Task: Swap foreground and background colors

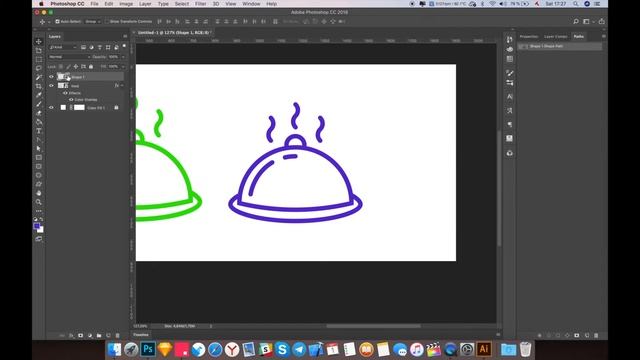Action: click(41, 220)
